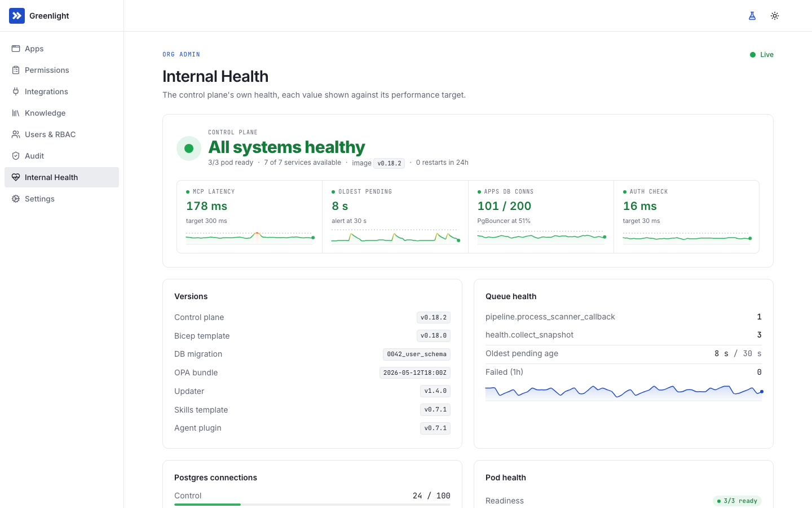Click Skills template v0.7.1 badge
Screen dimensions: 812x508
[435, 410]
